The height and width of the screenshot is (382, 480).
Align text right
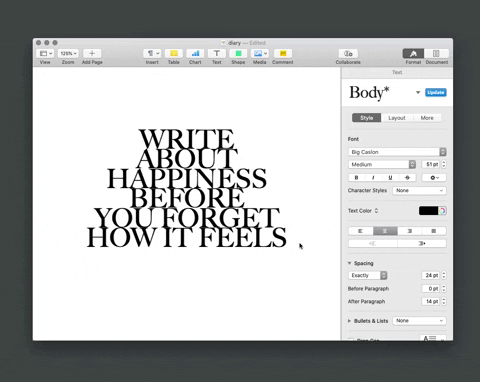click(410, 231)
